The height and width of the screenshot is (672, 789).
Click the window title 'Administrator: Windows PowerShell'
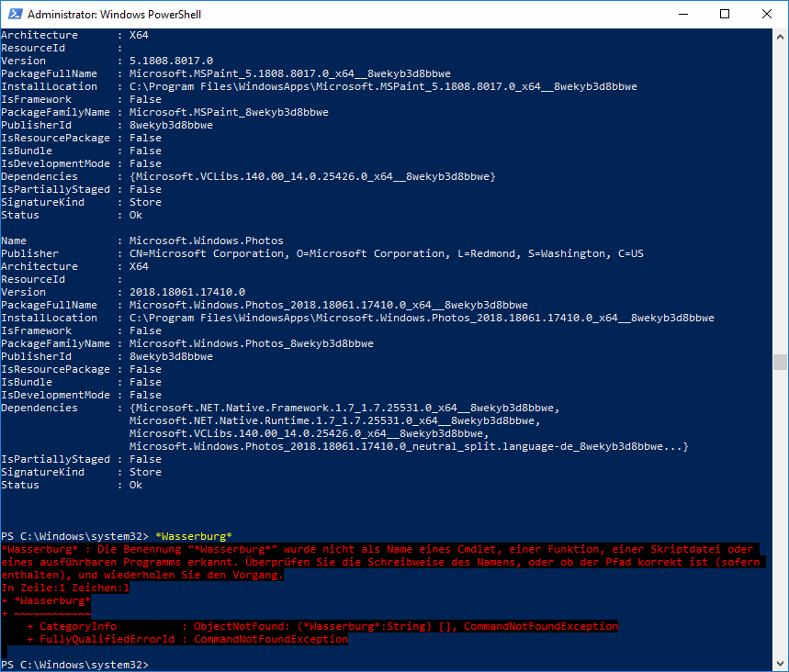pos(114,15)
